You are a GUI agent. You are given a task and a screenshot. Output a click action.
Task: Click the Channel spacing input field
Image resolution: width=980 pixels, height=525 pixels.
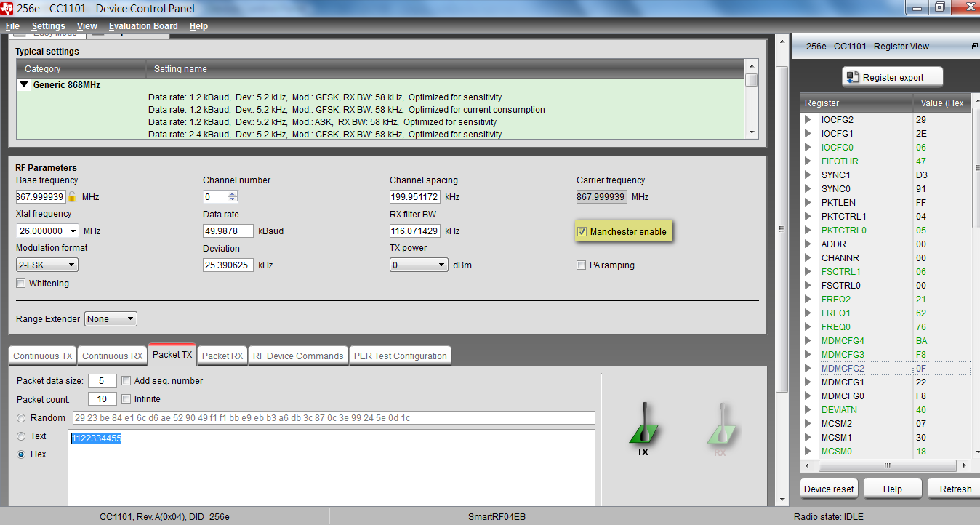415,196
